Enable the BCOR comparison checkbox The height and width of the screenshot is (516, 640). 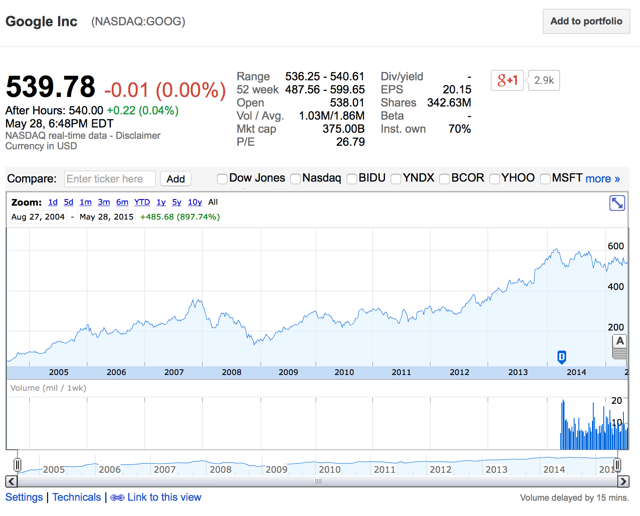point(444,179)
